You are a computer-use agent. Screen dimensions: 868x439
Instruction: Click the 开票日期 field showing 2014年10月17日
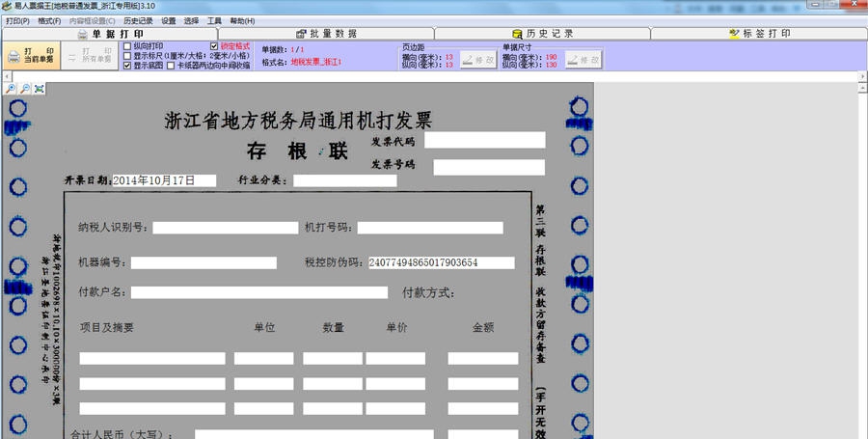[x=164, y=180]
